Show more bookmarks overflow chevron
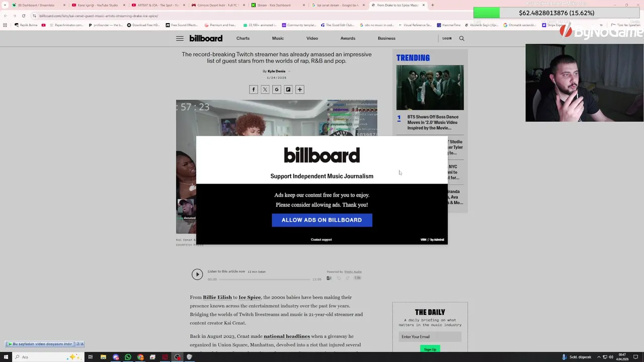Screen dimensions: 644x362 pyautogui.click(x=601, y=25)
